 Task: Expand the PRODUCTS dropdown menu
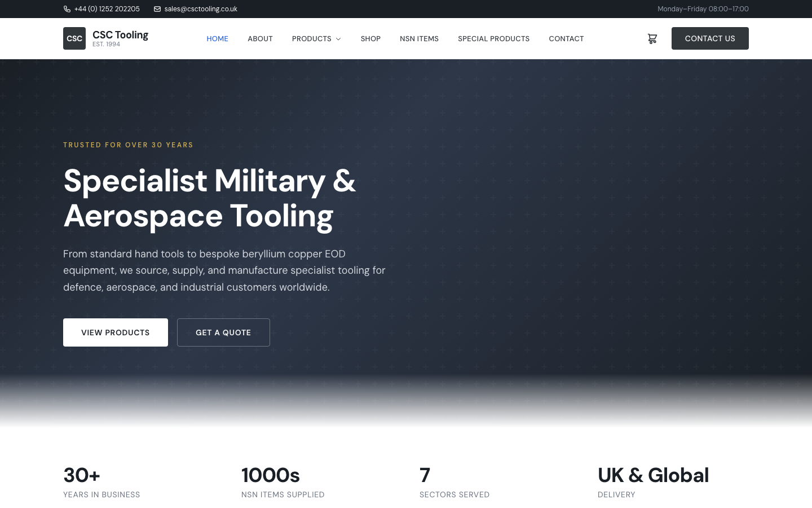tap(311, 38)
